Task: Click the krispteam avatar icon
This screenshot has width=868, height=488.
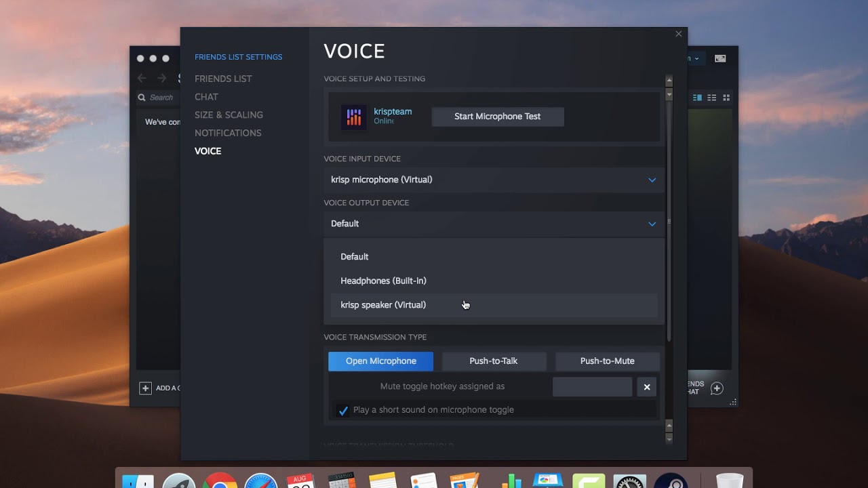Action: [354, 117]
